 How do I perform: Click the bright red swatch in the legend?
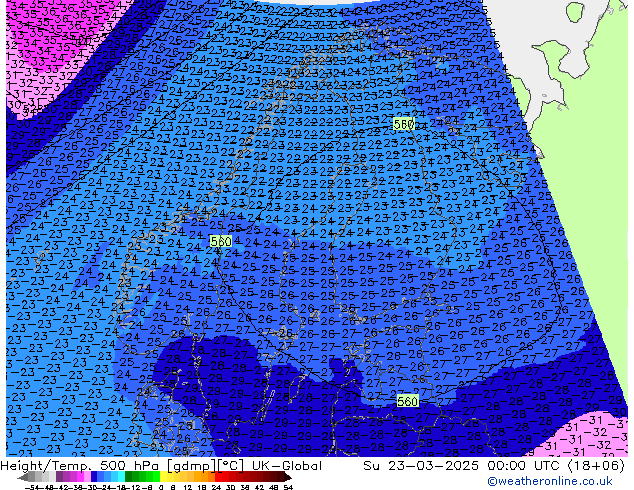tap(218, 478)
